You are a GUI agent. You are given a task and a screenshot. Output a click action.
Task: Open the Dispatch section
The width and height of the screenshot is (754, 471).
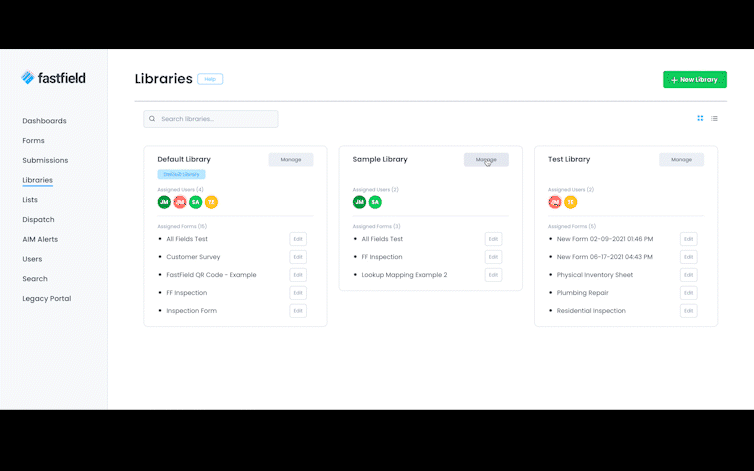click(38, 219)
